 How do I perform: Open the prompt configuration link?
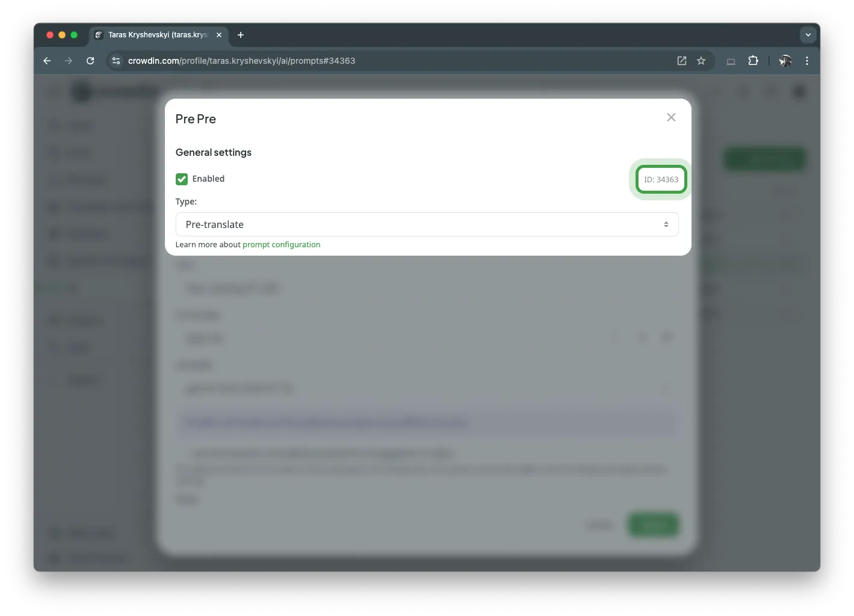(281, 244)
